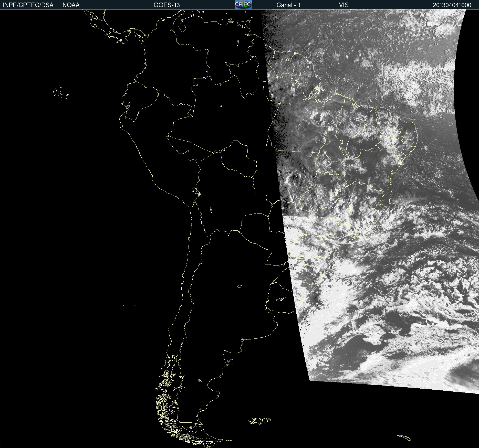This screenshot has width=479, height=448.
Task: Click the CPTEC logo in header
Action: [x=243, y=5]
